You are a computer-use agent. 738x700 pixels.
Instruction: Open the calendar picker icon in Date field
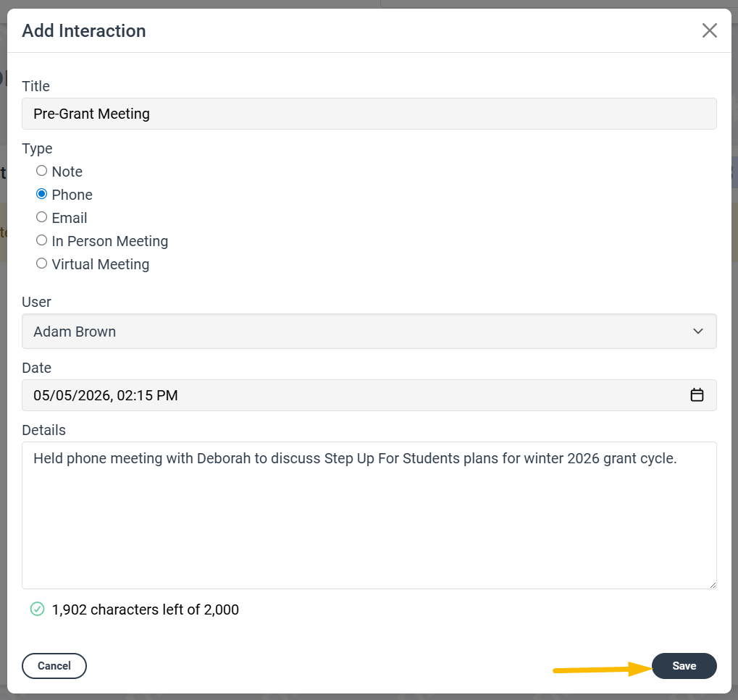[x=697, y=395]
